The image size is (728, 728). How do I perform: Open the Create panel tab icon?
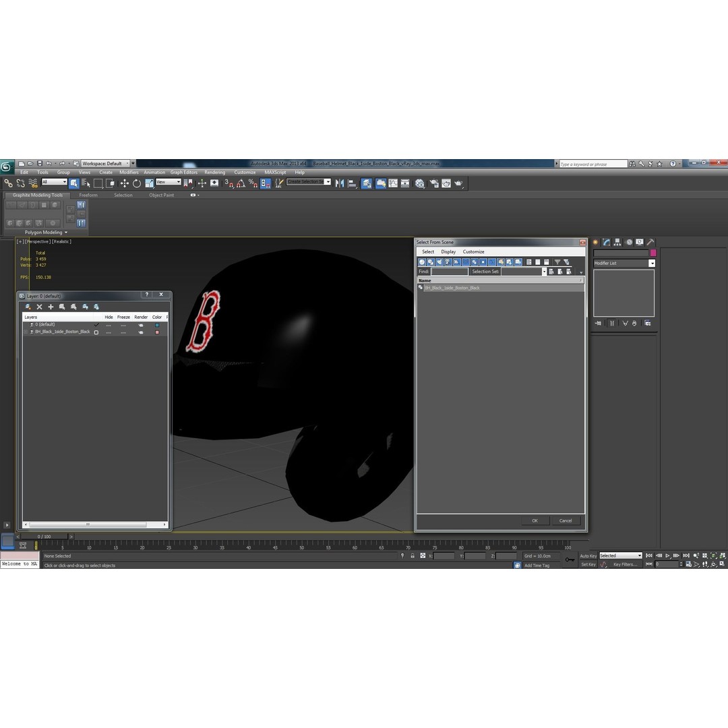(x=596, y=242)
